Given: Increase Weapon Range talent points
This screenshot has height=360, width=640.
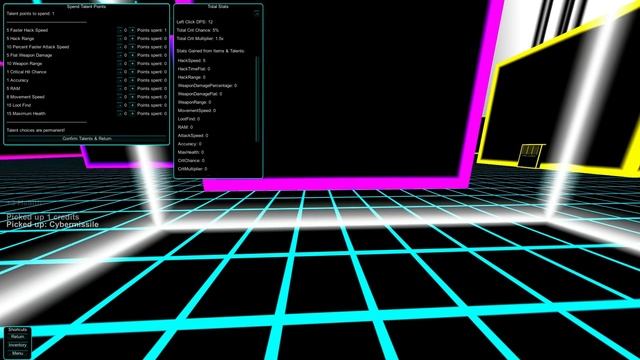Looking at the screenshot, I should pos(132,64).
